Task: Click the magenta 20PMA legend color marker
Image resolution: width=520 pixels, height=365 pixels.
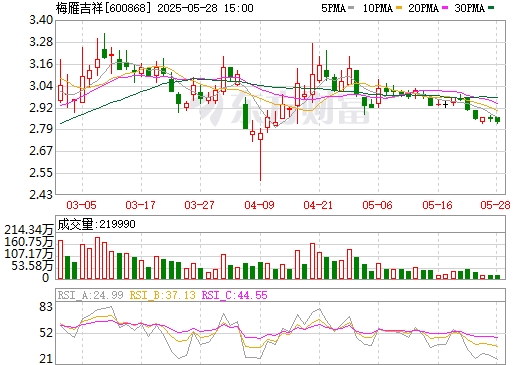Action: tap(445, 8)
